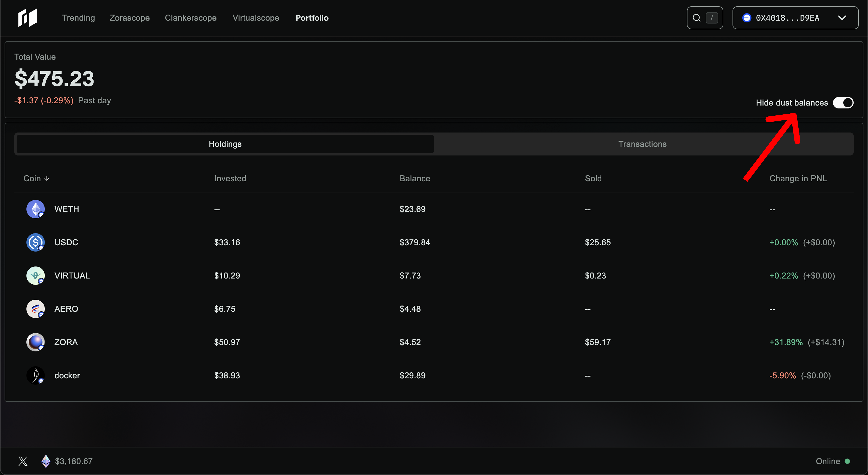Sort by the Coin column arrow
Viewport: 868px width, 475px height.
click(x=47, y=178)
